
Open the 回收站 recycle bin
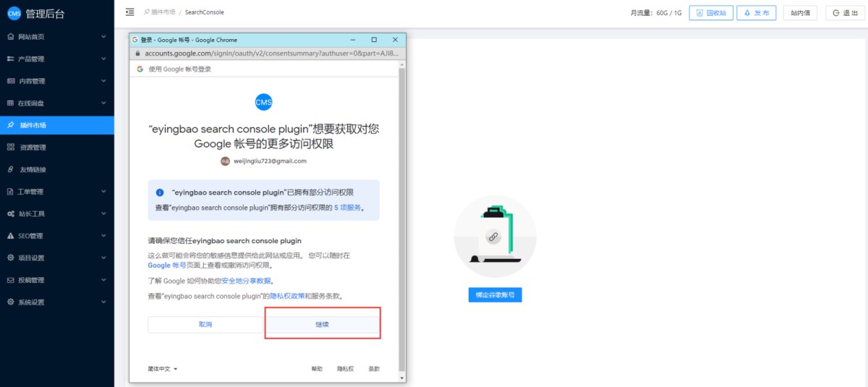(x=712, y=13)
